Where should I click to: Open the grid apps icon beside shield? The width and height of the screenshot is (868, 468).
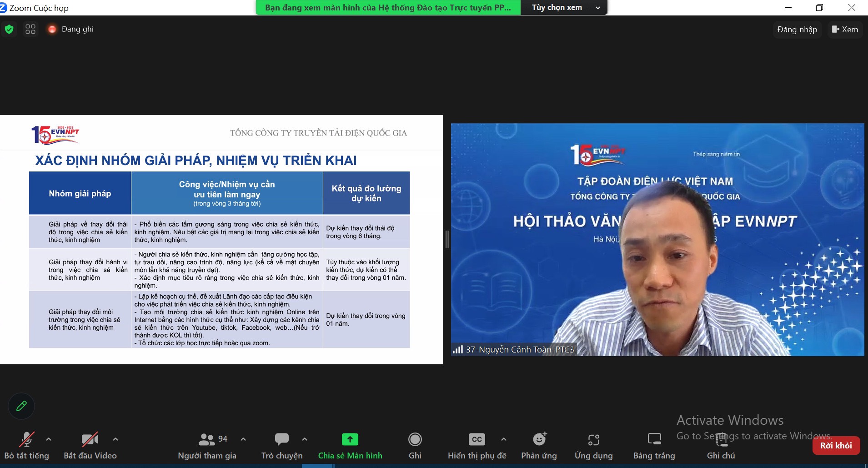[x=30, y=30]
